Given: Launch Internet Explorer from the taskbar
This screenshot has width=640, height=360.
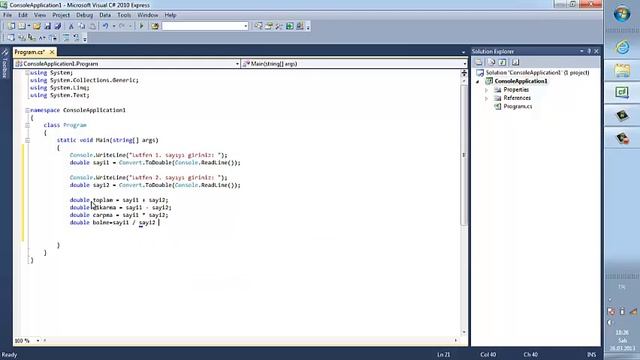Looking at the screenshot, I should [622, 47].
